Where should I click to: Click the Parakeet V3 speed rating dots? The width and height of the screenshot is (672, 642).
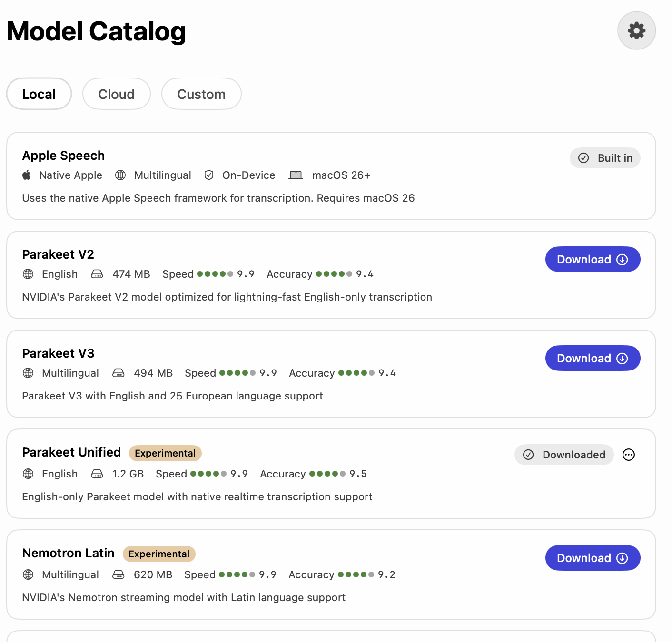click(x=237, y=373)
